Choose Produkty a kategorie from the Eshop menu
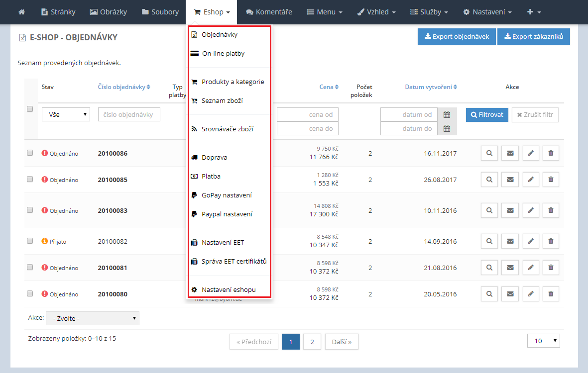 click(x=233, y=82)
